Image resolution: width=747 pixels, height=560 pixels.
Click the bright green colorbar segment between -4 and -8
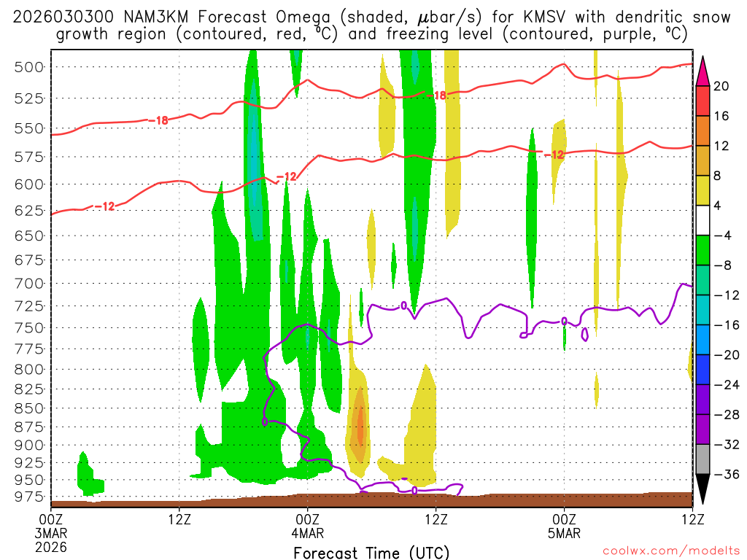(x=703, y=251)
